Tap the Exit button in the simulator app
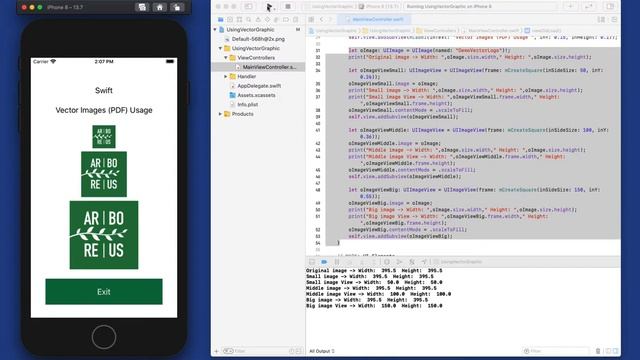640x360 pixels. click(104, 291)
